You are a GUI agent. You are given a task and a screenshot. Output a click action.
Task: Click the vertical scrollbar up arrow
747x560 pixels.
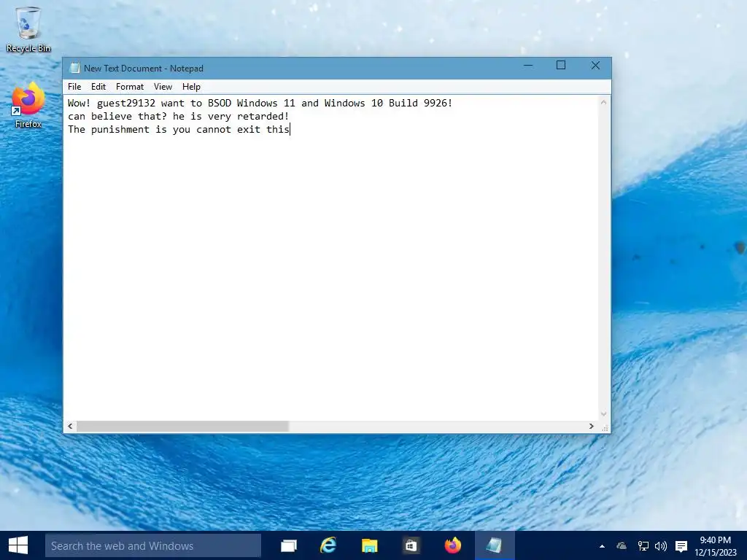coord(603,102)
